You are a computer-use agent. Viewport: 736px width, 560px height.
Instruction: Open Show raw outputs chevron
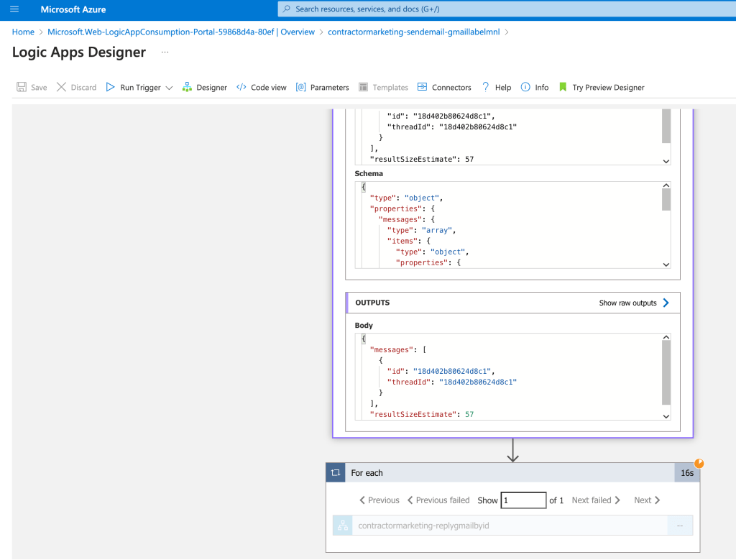pos(666,303)
